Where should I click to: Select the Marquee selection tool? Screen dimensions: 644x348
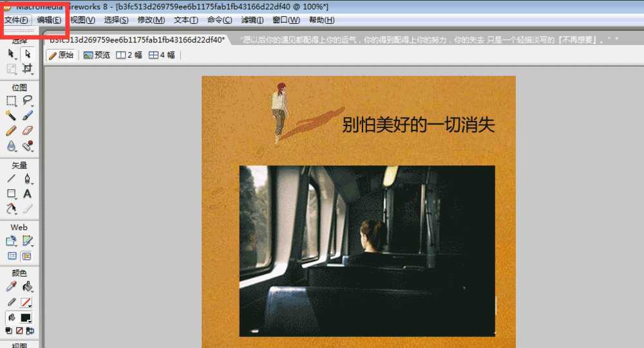(11, 100)
